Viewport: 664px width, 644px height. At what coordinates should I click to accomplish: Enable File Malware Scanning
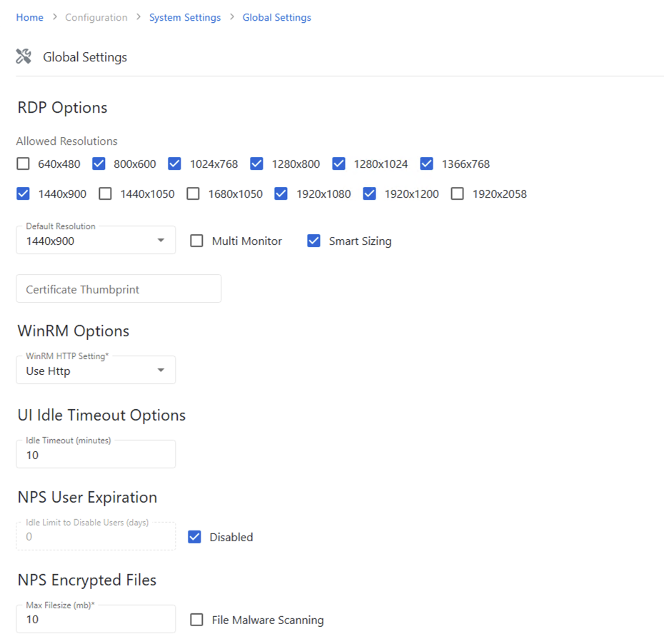(197, 620)
